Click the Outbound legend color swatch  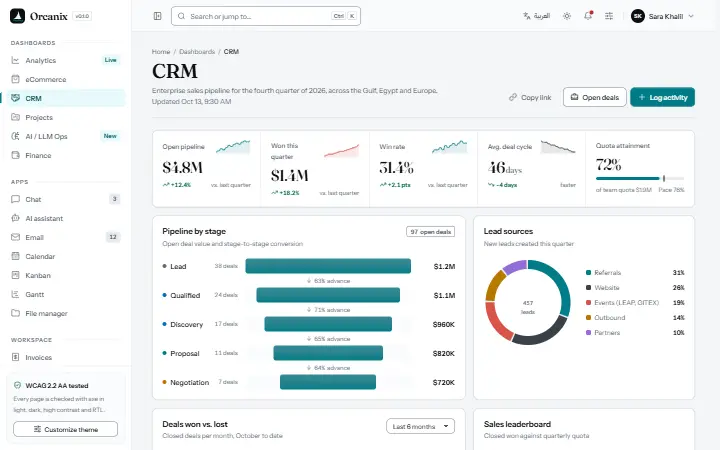588,318
